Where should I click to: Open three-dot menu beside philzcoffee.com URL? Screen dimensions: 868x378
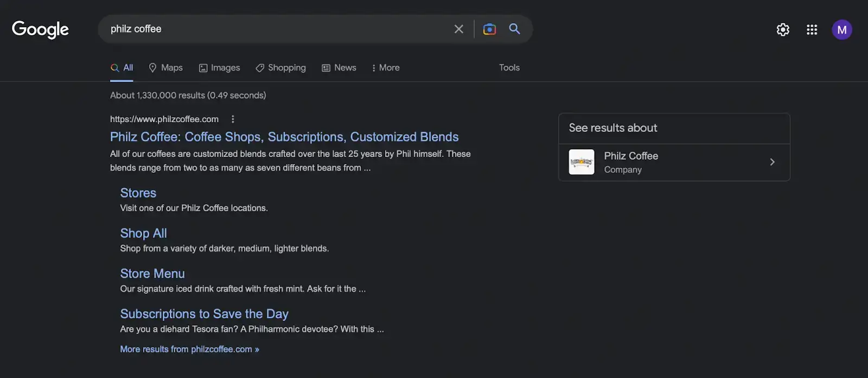coord(233,119)
